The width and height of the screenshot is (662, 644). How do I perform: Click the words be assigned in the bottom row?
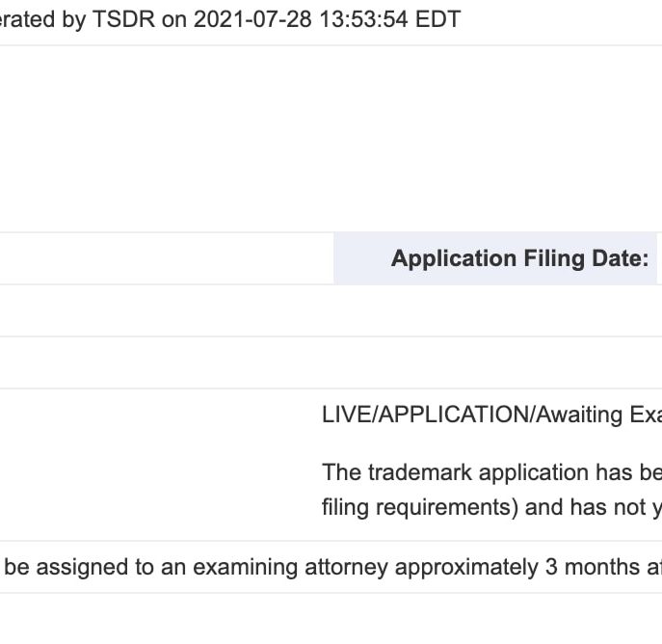coord(66,567)
